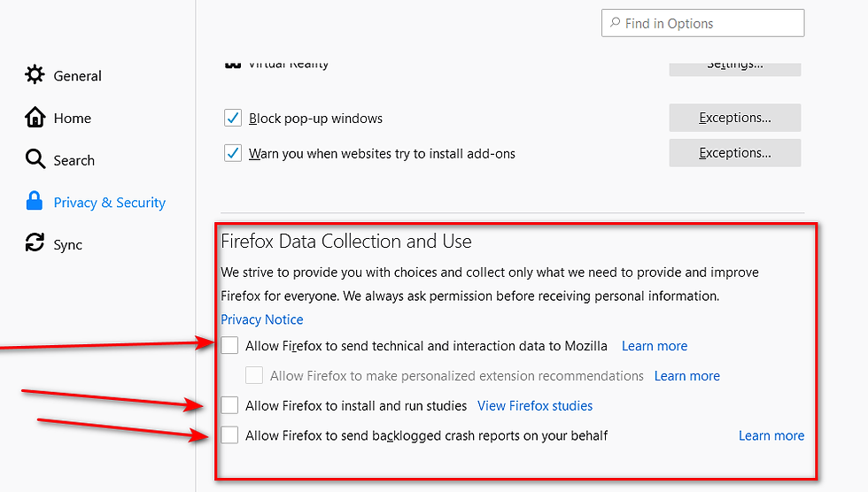Click the Search magnifier icon in sidebar

[x=35, y=159]
